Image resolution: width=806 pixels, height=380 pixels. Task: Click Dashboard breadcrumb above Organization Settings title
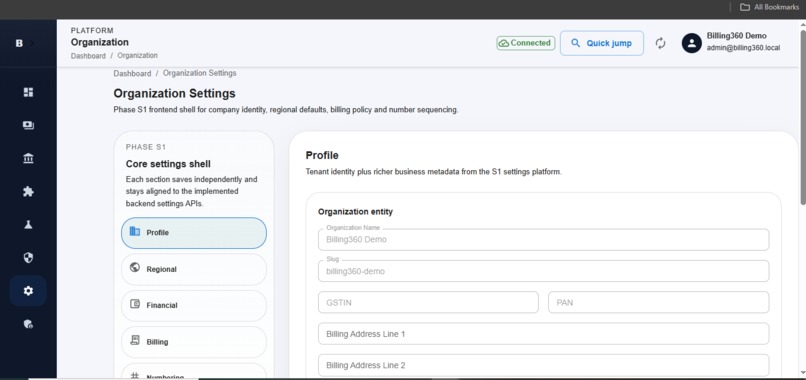click(x=132, y=74)
